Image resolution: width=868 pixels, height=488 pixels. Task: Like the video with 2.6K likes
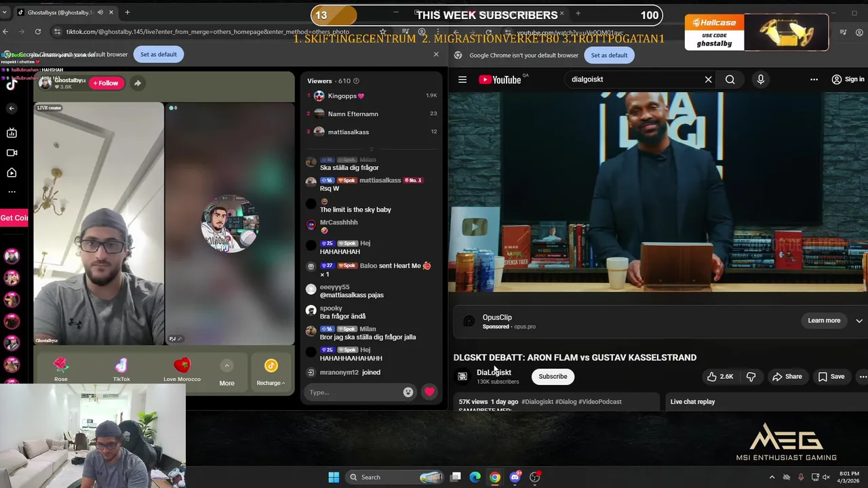[719, 376]
